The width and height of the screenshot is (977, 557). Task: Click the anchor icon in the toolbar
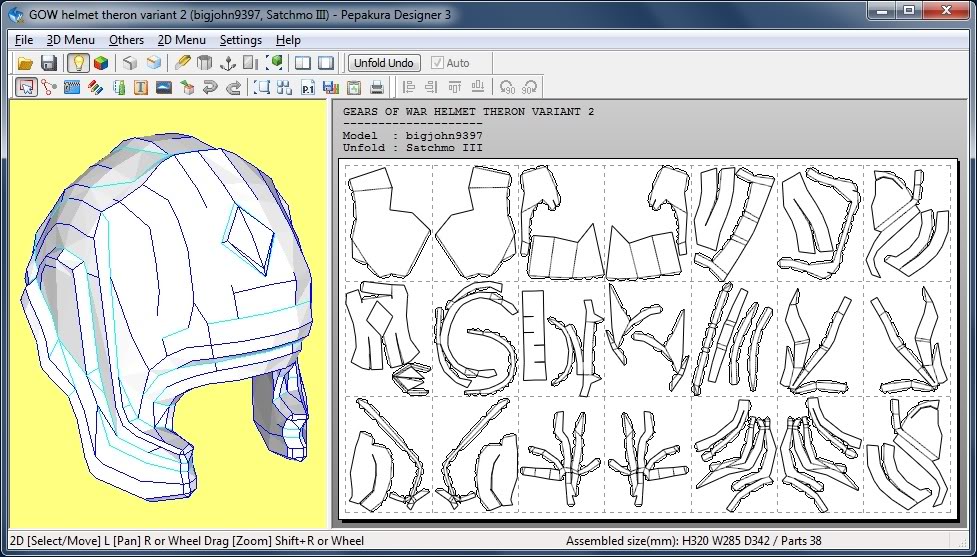[x=228, y=63]
